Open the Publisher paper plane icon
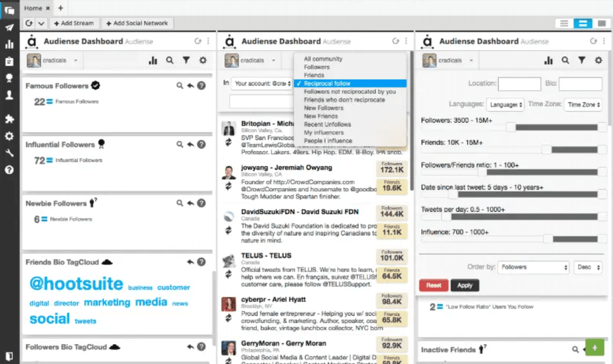Image resolution: width=613 pixels, height=364 pixels. click(x=9, y=27)
